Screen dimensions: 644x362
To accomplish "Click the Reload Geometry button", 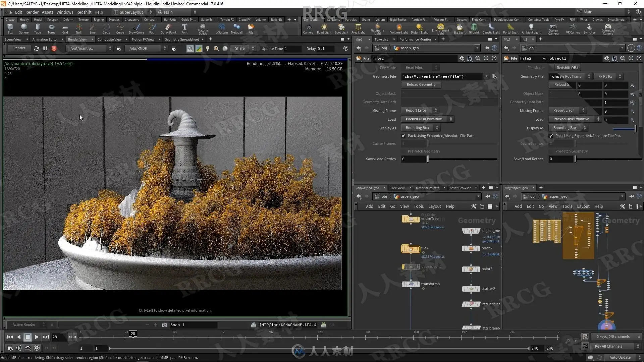I will [x=421, y=84].
